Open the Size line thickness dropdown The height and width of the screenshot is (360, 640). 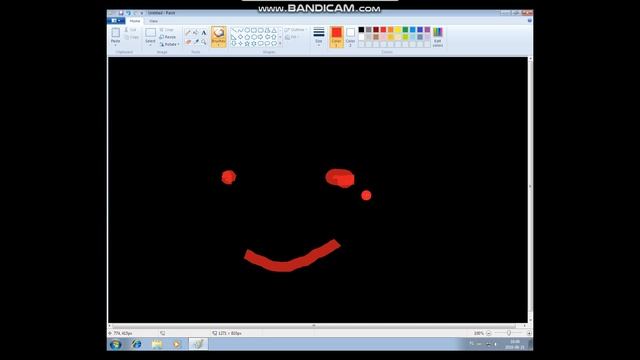[319, 37]
